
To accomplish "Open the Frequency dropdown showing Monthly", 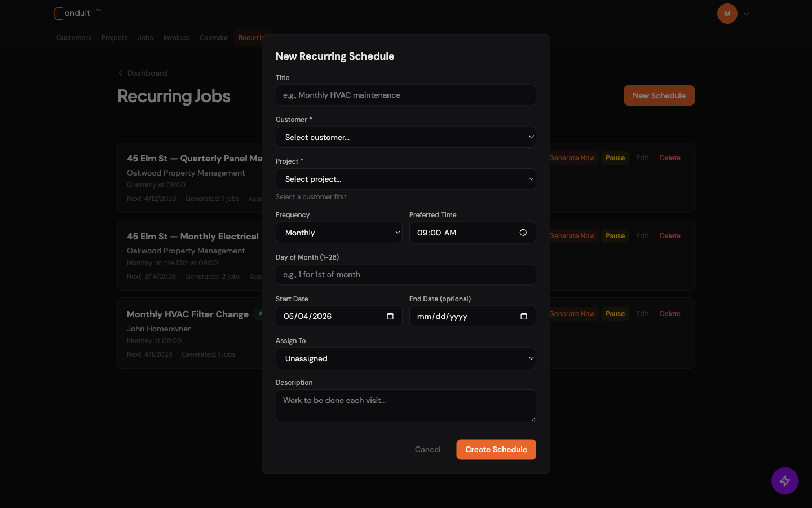I will (339, 233).
